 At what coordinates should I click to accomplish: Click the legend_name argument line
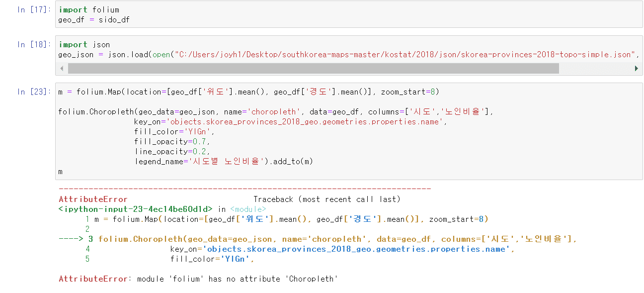tap(224, 161)
